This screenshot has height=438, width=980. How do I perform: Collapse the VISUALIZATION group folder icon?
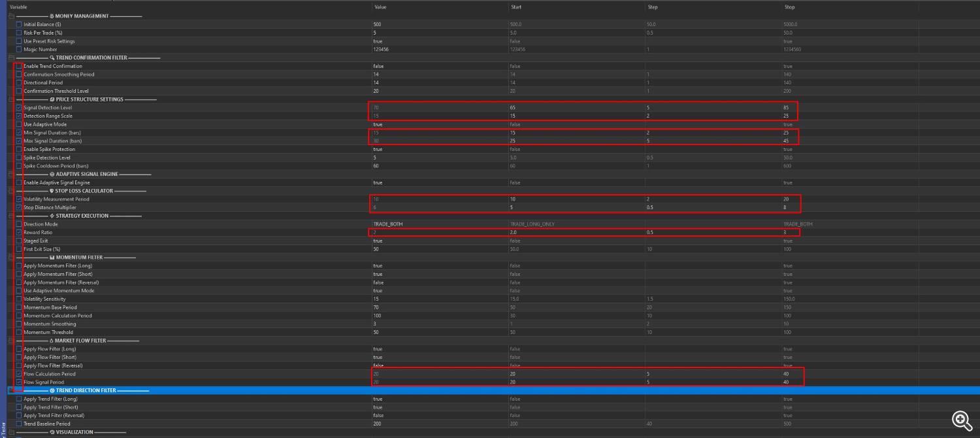[x=10, y=432]
